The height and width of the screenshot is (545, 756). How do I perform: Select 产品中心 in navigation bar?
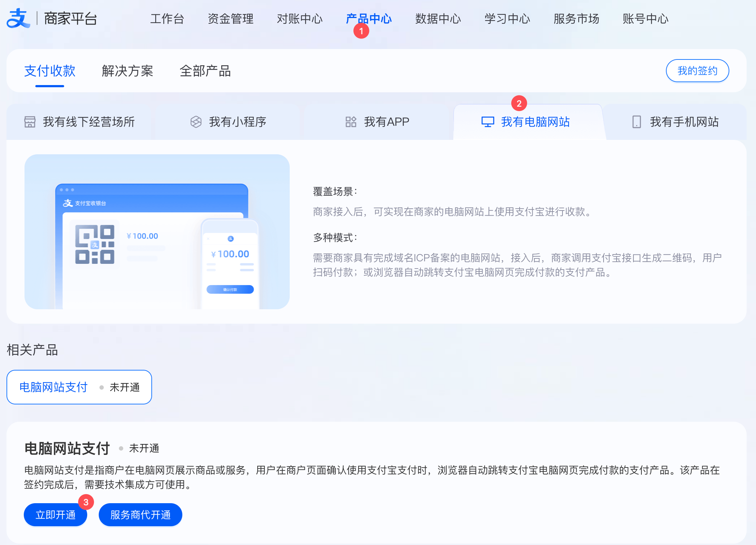pos(369,18)
